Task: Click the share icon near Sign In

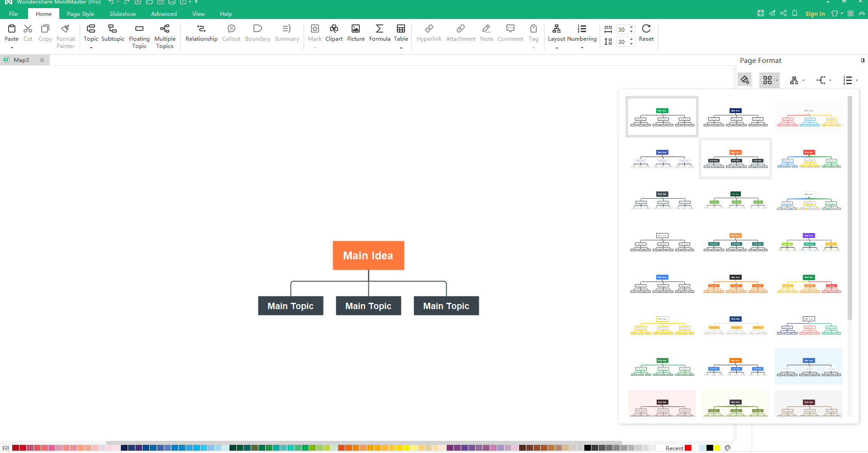Action: 783,13
